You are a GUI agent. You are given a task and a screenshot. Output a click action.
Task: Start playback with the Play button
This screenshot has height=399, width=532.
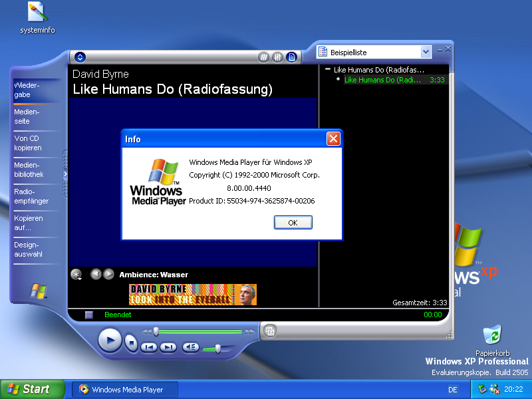pyautogui.click(x=110, y=340)
